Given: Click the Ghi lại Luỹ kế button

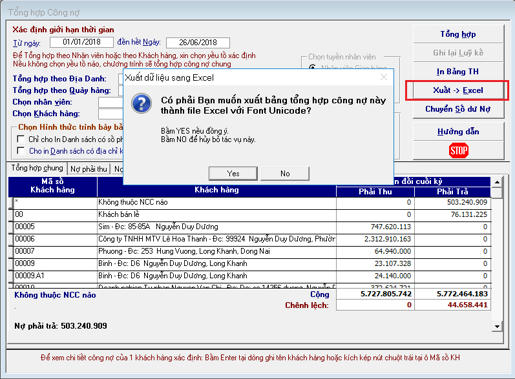Looking at the screenshot, I should [x=458, y=53].
